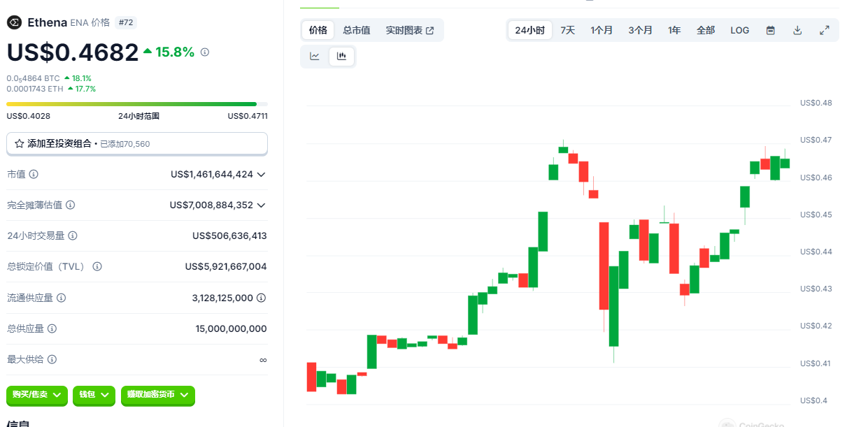
Task: Click the #72 rank badge
Action: point(125,22)
